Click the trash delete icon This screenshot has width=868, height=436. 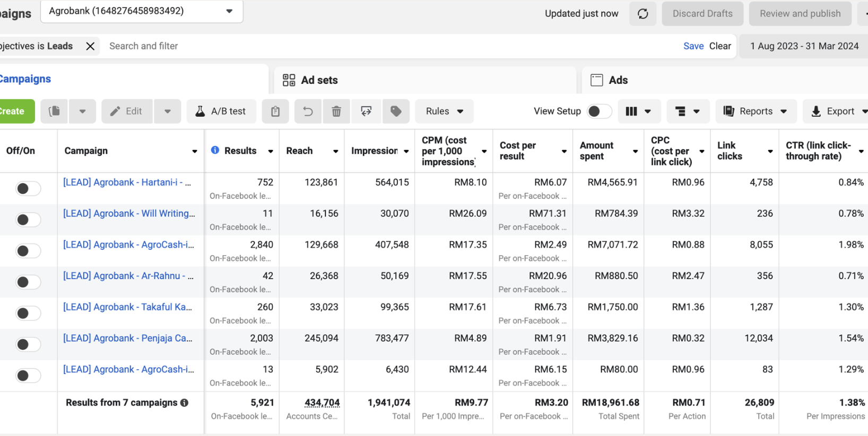pyautogui.click(x=336, y=111)
